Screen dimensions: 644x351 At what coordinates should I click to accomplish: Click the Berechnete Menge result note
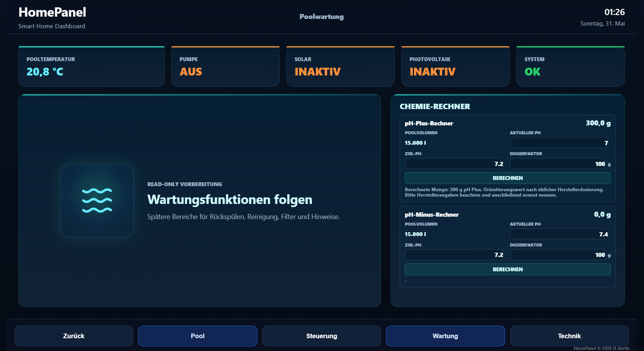tap(504, 192)
